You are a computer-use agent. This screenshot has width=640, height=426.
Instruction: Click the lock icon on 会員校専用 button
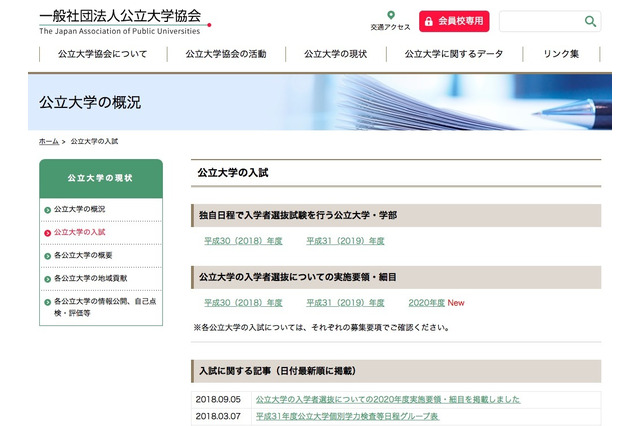[x=428, y=21]
